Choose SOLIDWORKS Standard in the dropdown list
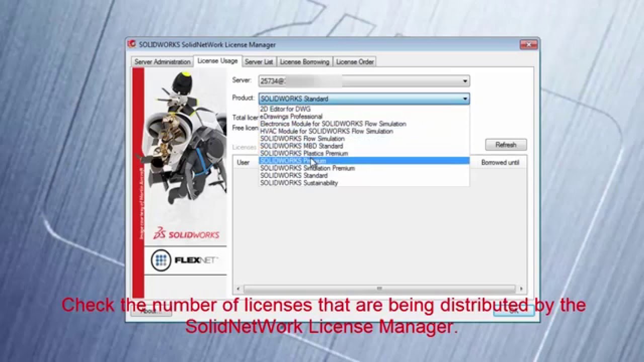The image size is (644, 362). click(x=364, y=175)
